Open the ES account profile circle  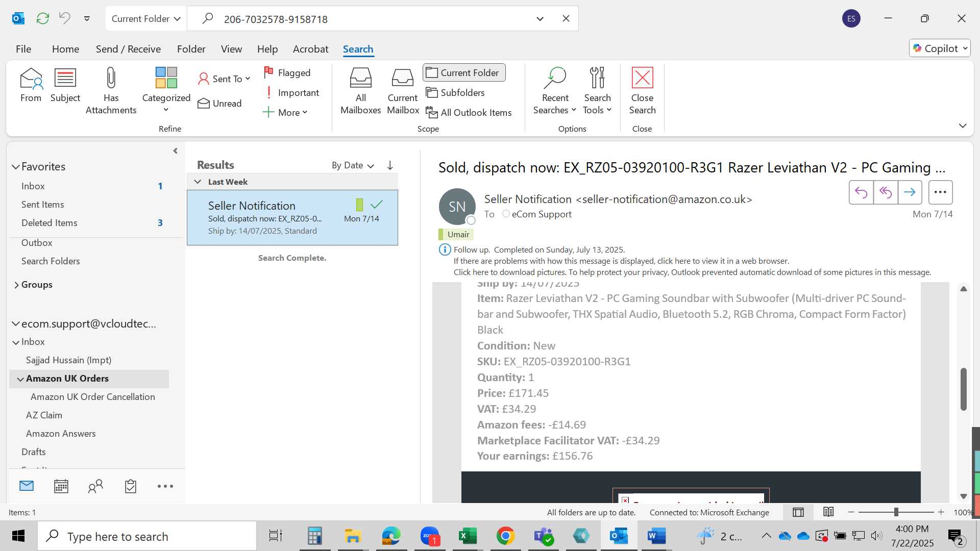851,19
